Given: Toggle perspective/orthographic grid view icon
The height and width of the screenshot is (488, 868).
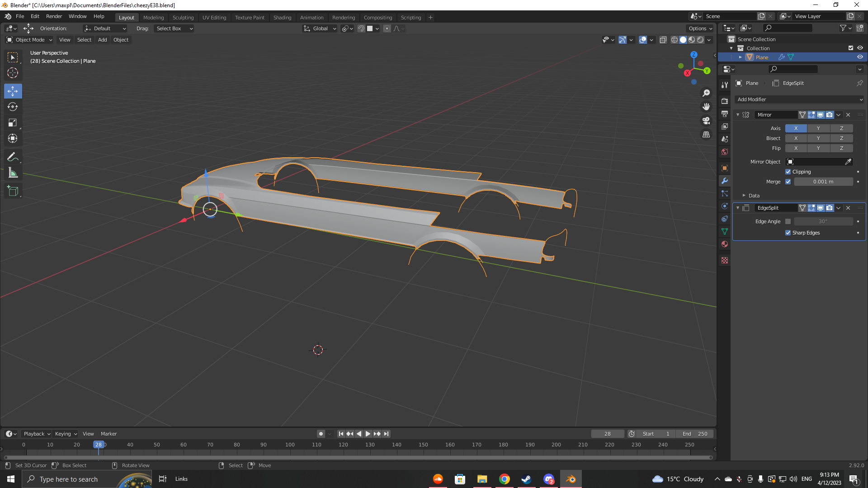Looking at the screenshot, I should 706,135.
